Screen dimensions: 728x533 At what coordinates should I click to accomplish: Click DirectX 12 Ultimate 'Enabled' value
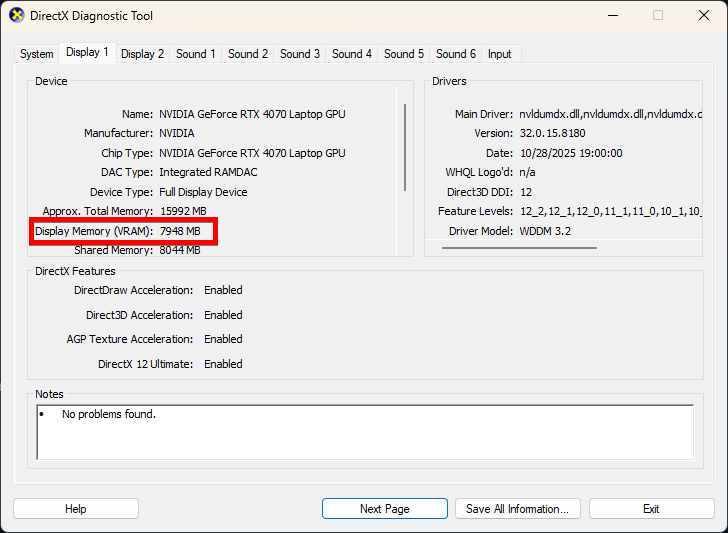coord(223,364)
